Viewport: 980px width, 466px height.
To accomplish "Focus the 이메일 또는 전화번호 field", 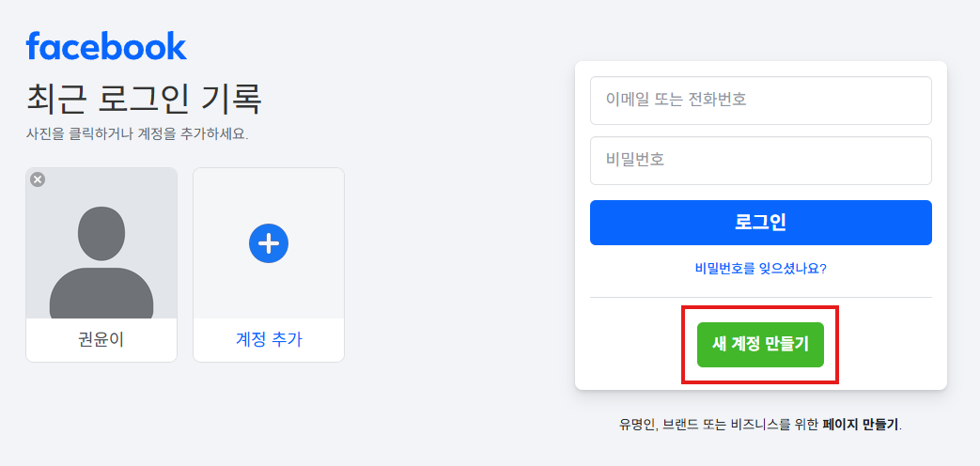I will (x=761, y=101).
